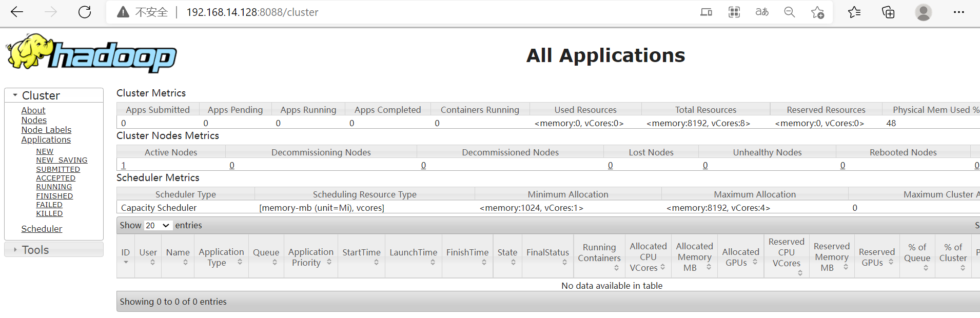Screen dimensions: 980x318
Task: Open the cast/device screen icon in address bar
Action: tap(707, 12)
